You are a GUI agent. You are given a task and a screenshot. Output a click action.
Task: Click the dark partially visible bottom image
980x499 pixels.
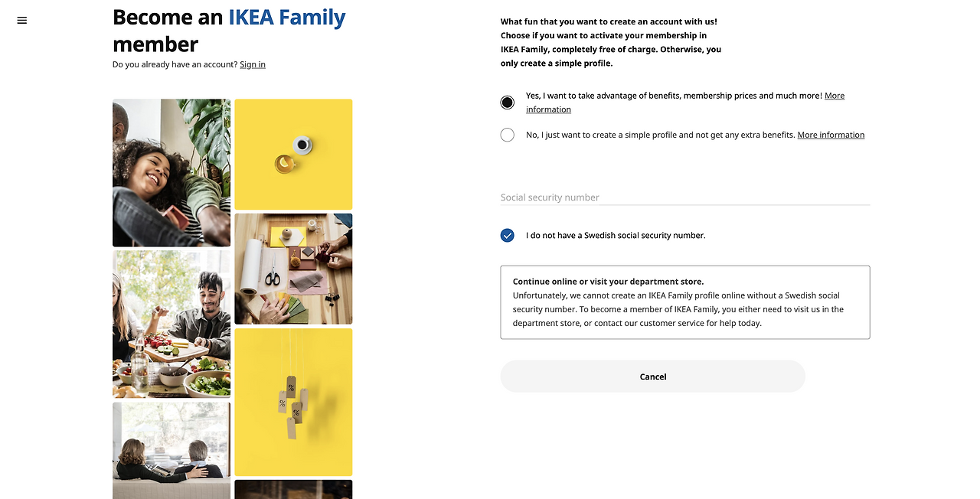point(293,489)
